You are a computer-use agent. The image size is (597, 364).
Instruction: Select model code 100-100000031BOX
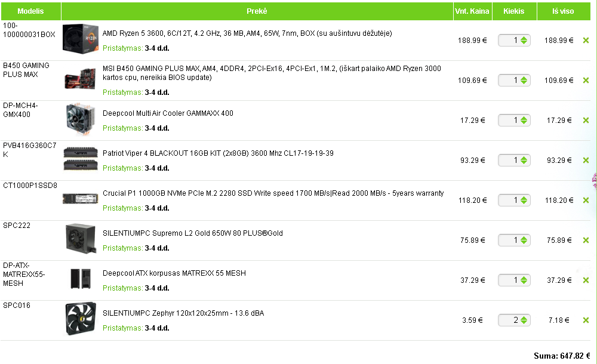click(x=29, y=30)
